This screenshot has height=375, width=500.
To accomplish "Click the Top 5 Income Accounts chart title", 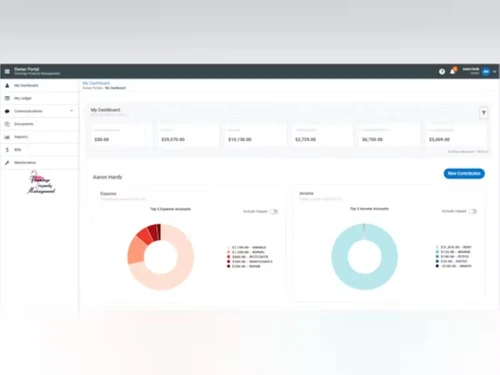I will [x=369, y=209].
